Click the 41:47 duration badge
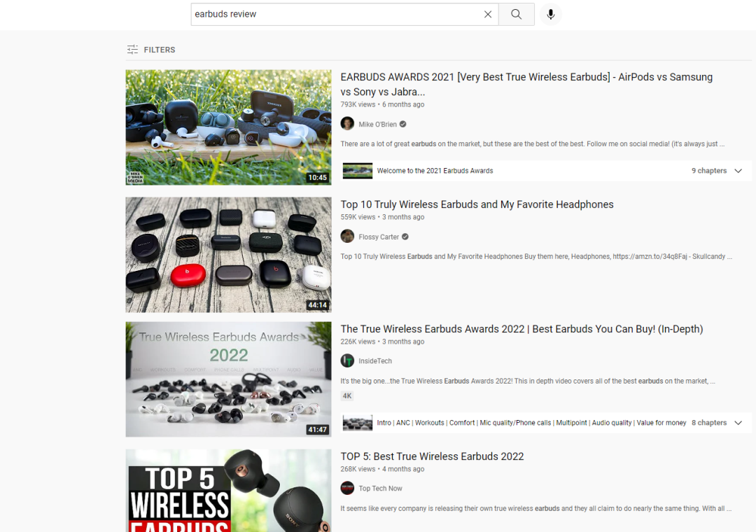756x532 pixels. (317, 429)
